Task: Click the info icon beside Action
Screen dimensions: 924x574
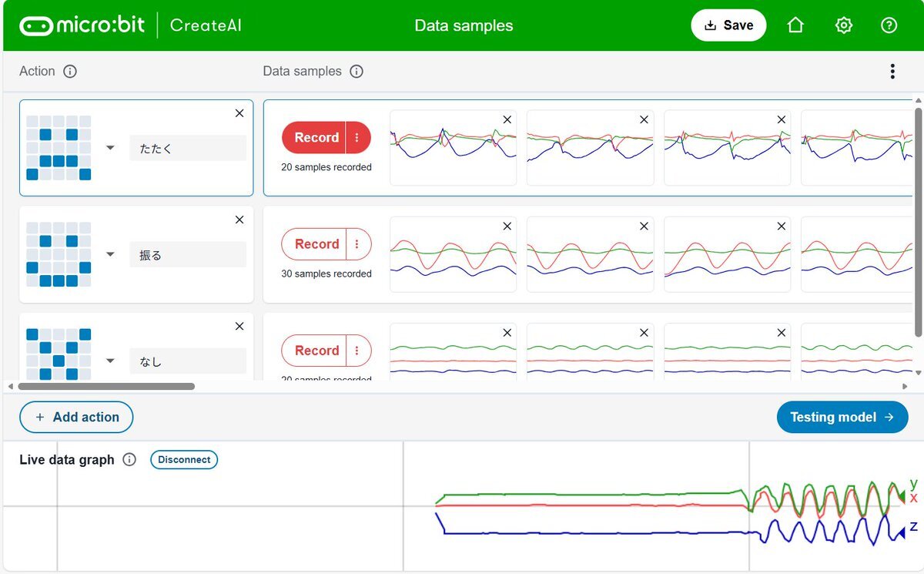Action: pos(70,72)
